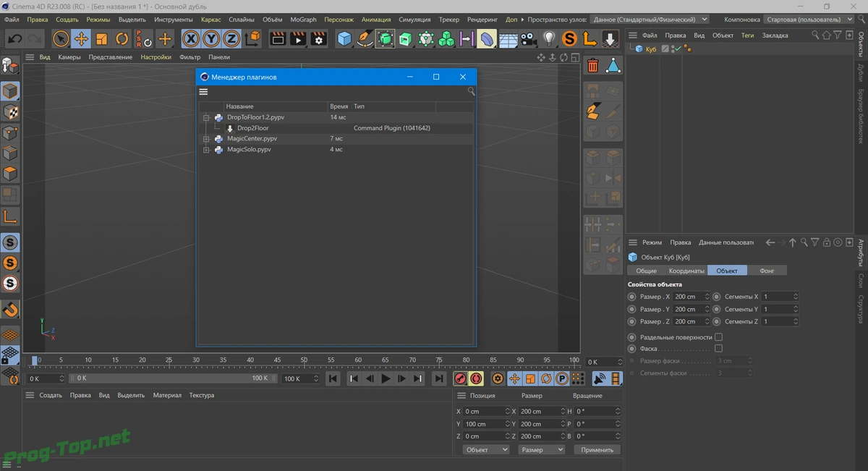Click the timeline preview range slider bar
This screenshot has height=471, width=868.
[x=172, y=378]
